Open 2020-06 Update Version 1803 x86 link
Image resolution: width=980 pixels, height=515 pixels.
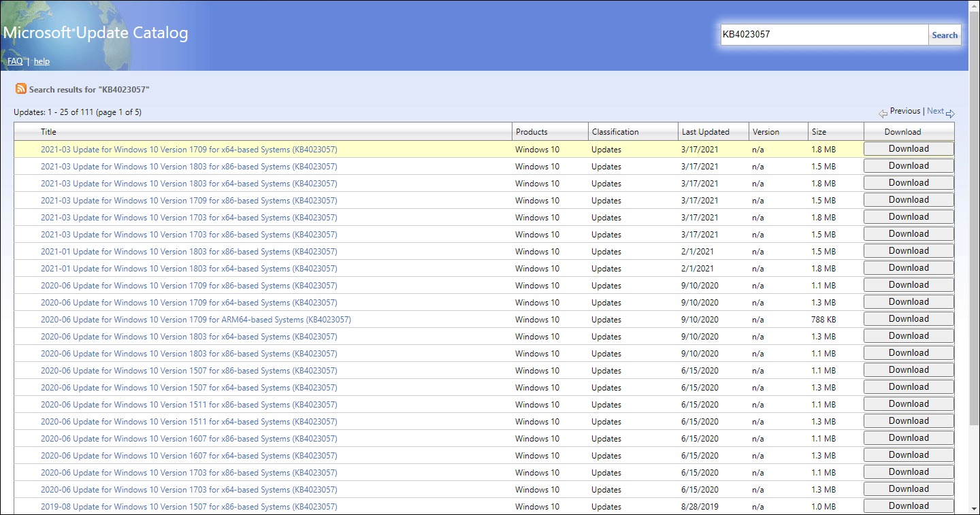pyautogui.click(x=189, y=354)
